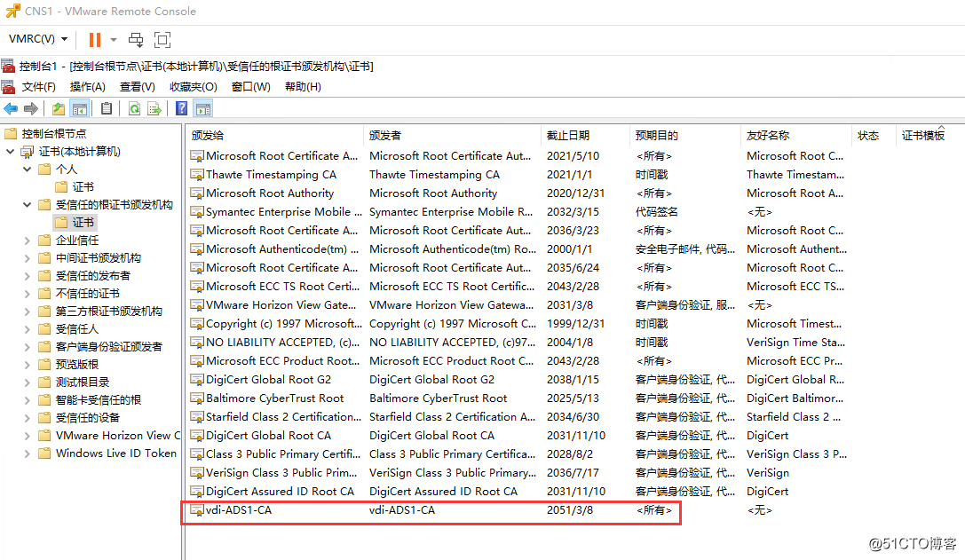Expand the 企业信任 tree node
The width and height of the screenshot is (965, 560).
click(x=28, y=241)
